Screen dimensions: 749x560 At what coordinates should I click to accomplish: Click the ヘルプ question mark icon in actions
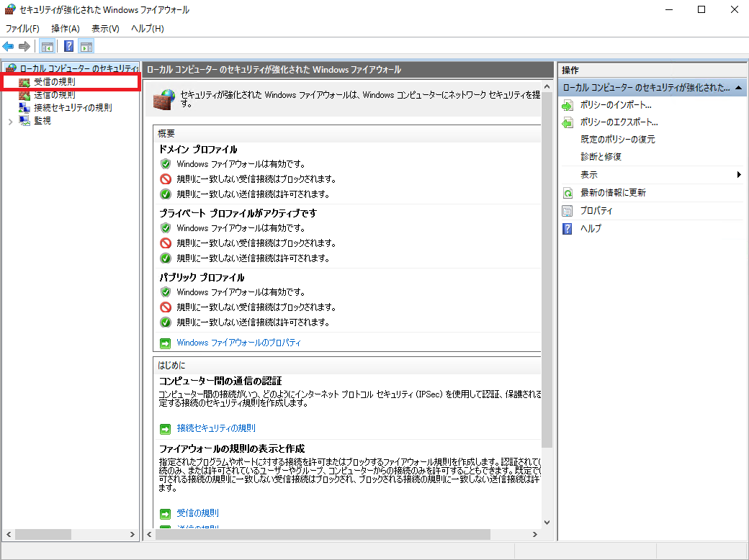point(568,229)
